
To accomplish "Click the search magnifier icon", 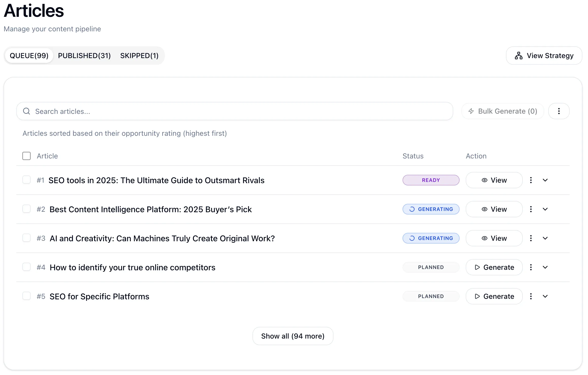I will (27, 111).
